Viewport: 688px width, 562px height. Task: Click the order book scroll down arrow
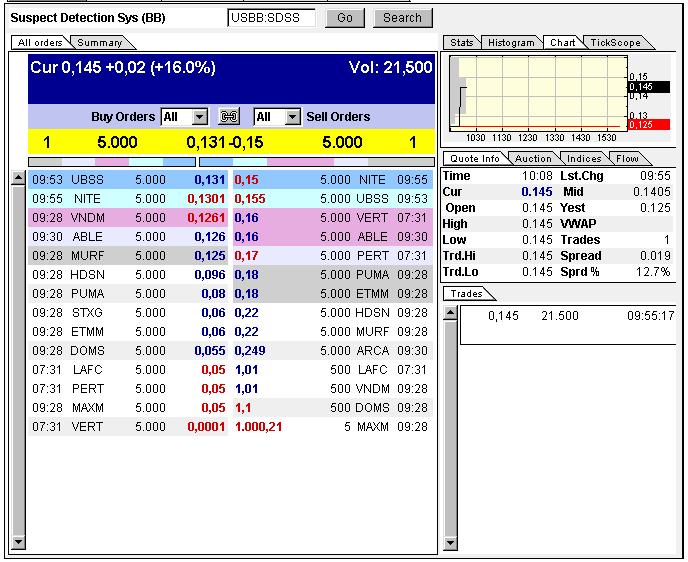(18, 542)
